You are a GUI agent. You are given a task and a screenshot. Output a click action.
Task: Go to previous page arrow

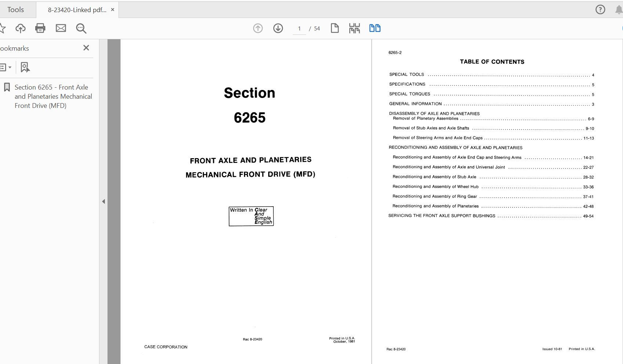click(x=258, y=28)
